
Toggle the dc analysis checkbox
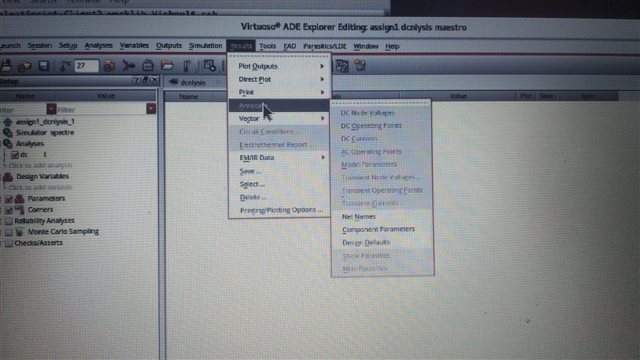point(15,154)
